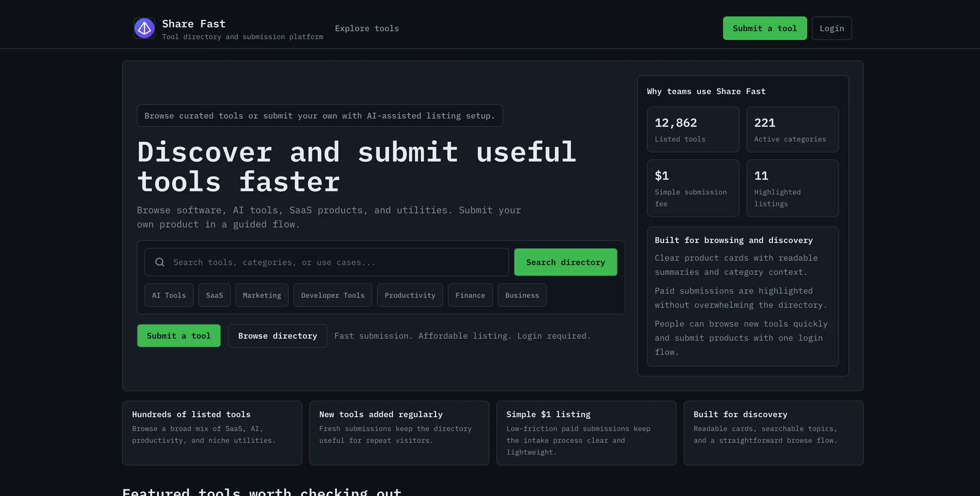Click the New tools added regularly card
The width and height of the screenshot is (980, 496).
click(x=399, y=433)
